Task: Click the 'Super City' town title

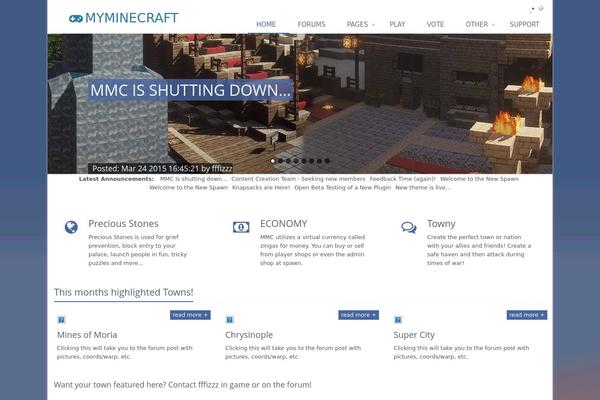Action: tap(414, 335)
